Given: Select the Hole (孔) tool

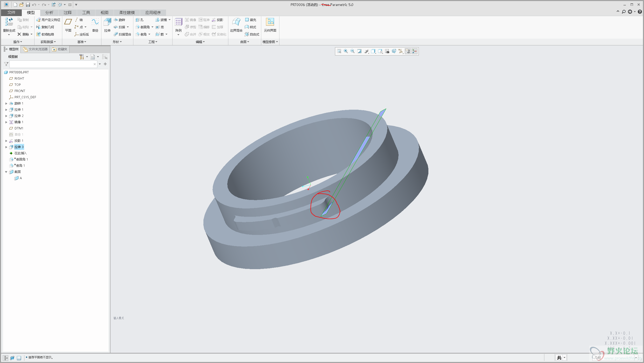Looking at the screenshot, I should pyautogui.click(x=140, y=20).
